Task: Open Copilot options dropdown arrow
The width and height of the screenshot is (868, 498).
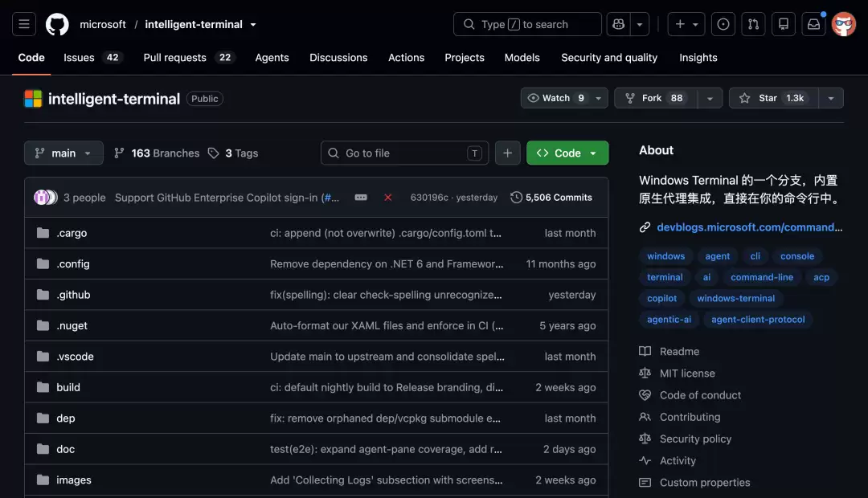Action: pos(640,24)
